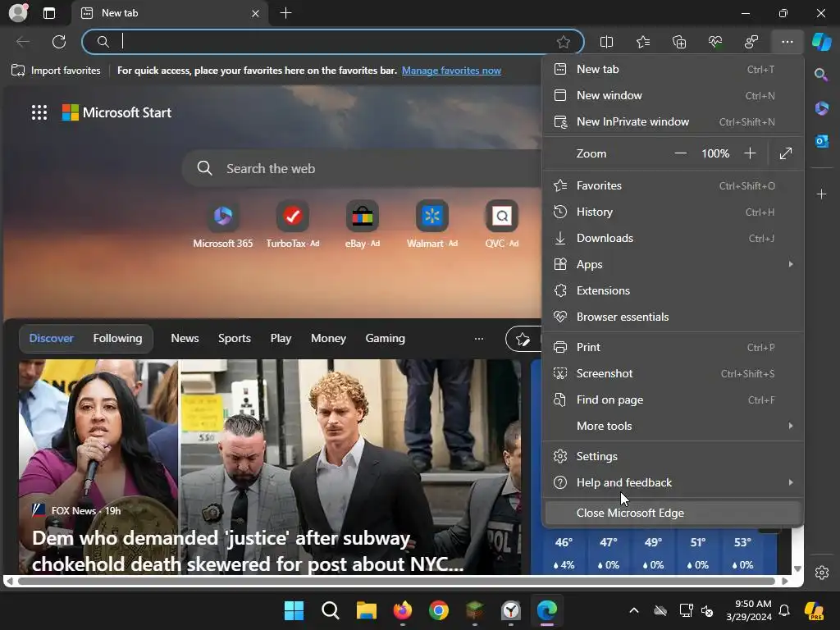
Task: Click the Search the web box
Action: coord(362,168)
